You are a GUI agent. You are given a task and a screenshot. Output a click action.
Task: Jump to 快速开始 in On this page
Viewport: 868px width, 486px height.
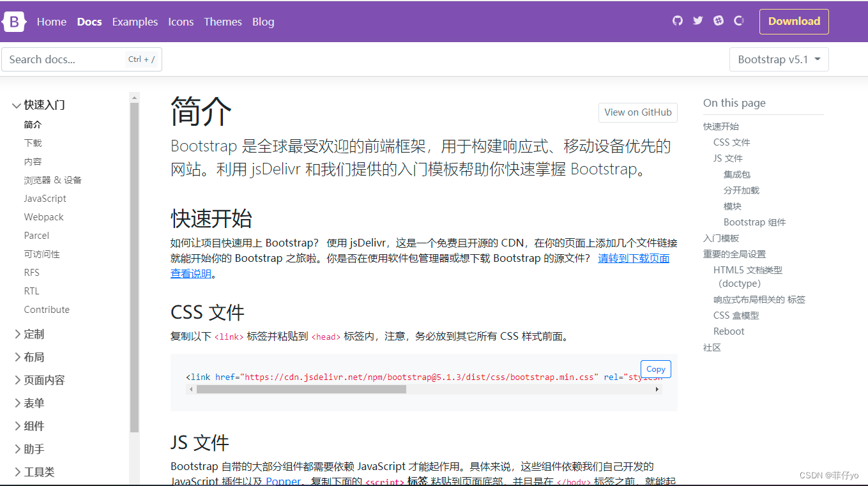pyautogui.click(x=721, y=126)
